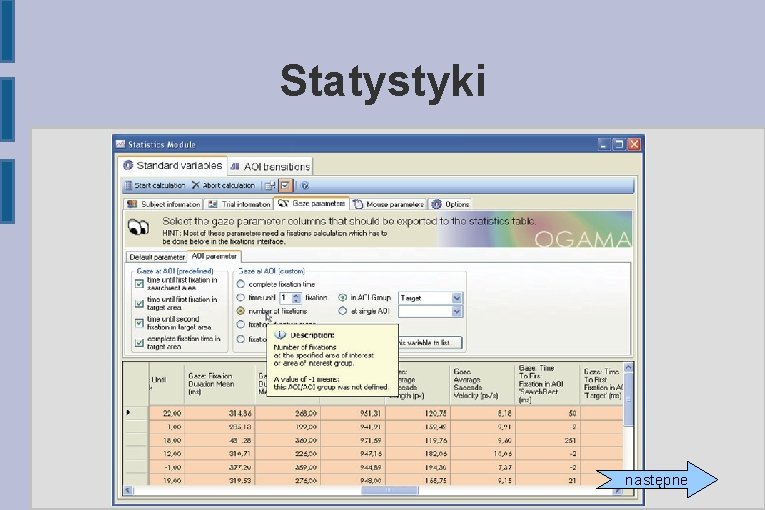765x510 pixels.
Task: Click the table cell with value 314,36
Action: [220, 413]
